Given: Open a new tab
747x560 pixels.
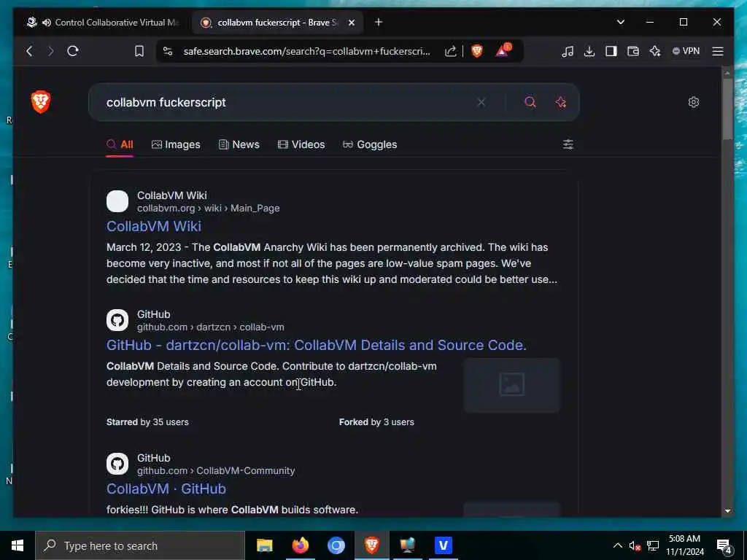Looking at the screenshot, I should click(x=379, y=22).
